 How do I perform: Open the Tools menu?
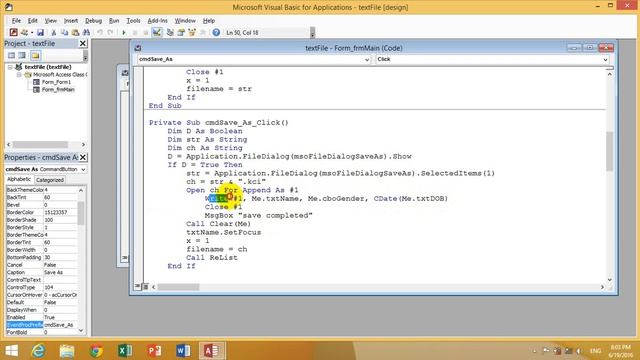point(133,20)
